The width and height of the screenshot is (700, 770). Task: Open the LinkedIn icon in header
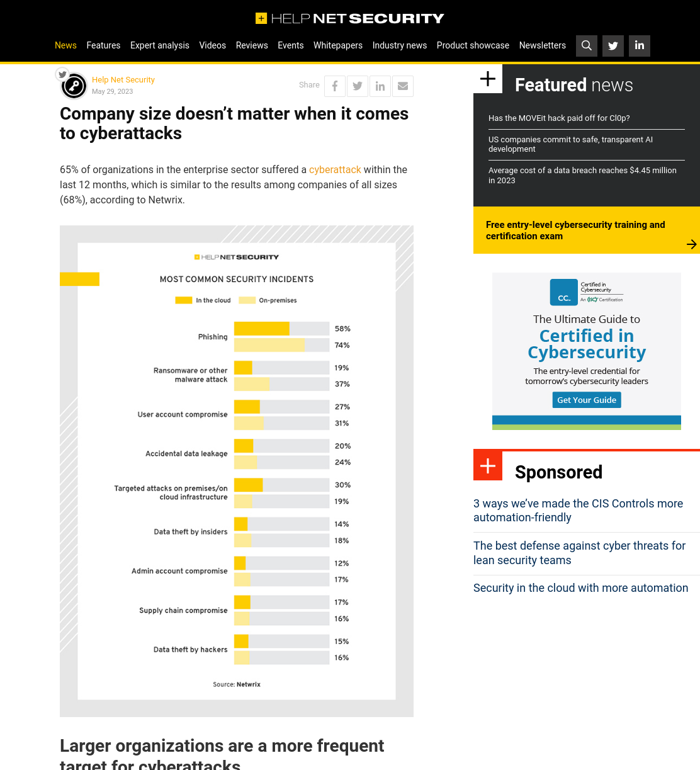click(640, 45)
